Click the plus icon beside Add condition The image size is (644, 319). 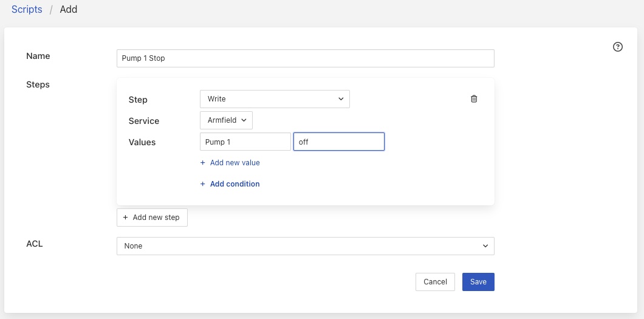(x=203, y=184)
